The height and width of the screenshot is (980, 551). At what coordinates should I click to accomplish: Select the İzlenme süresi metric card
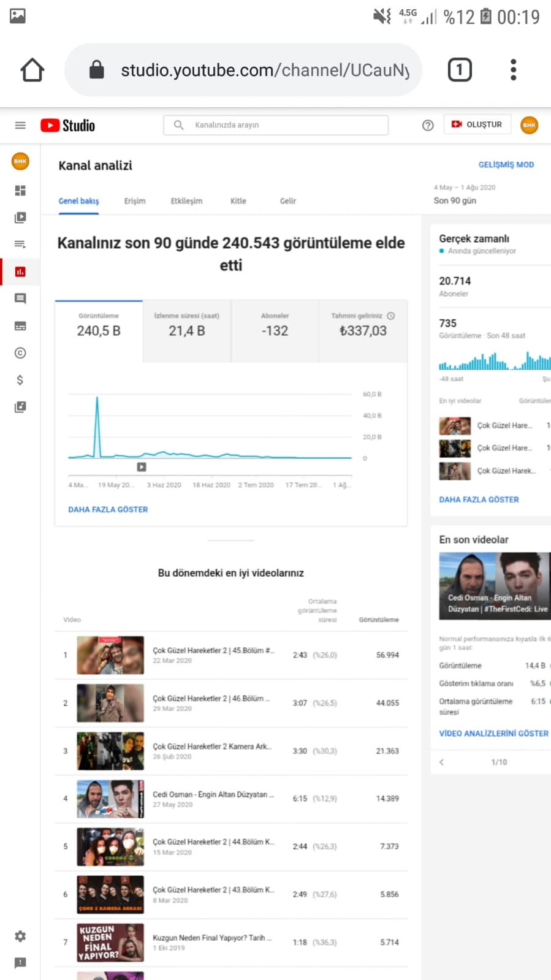pos(187,331)
